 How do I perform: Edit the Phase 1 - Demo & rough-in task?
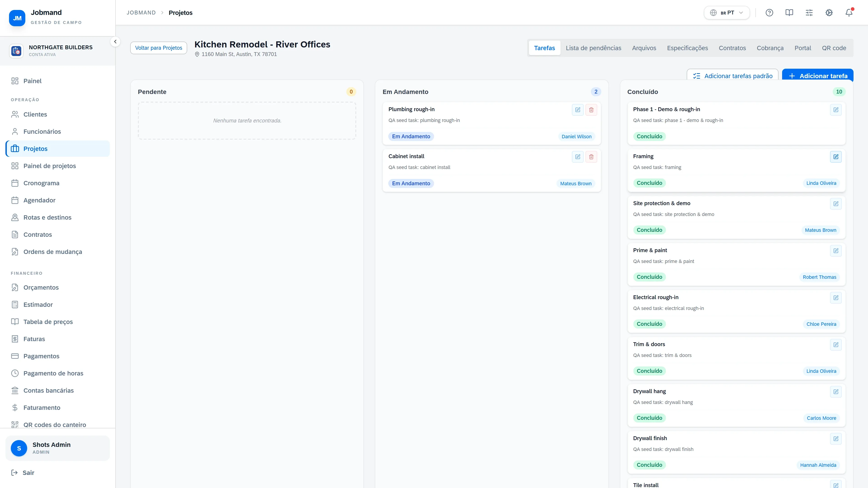[x=836, y=110]
